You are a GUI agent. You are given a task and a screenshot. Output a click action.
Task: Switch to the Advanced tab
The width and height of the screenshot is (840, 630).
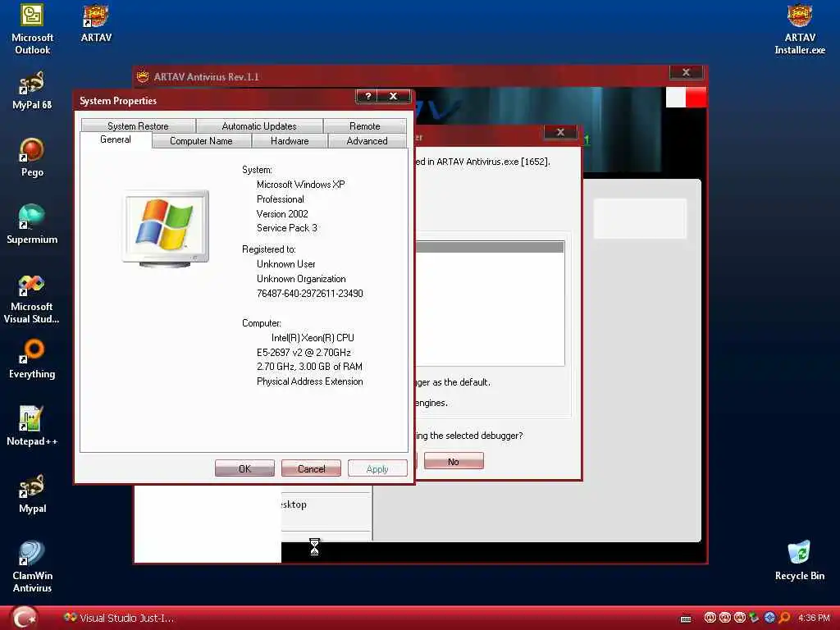click(x=367, y=141)
